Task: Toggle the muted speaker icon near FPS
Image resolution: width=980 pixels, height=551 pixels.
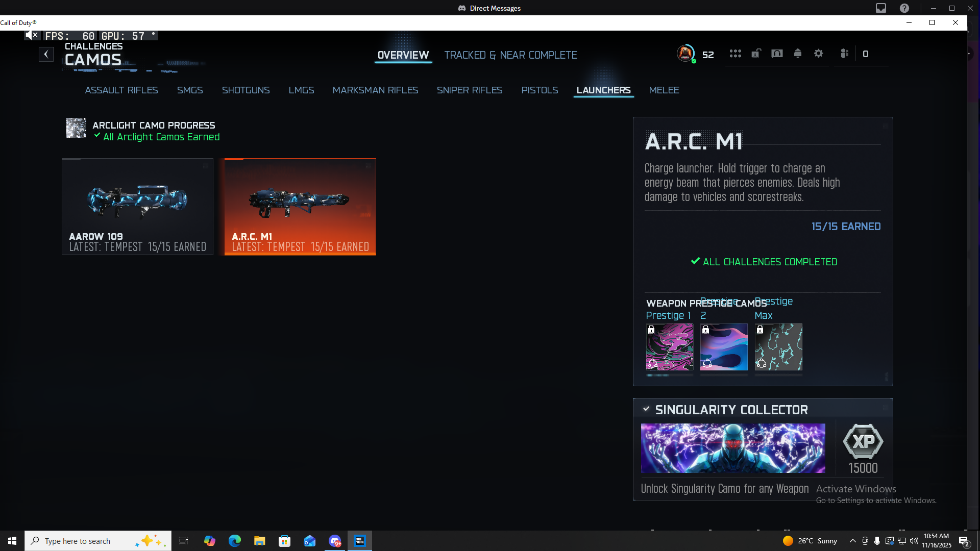Action: [x=32, y=35]
